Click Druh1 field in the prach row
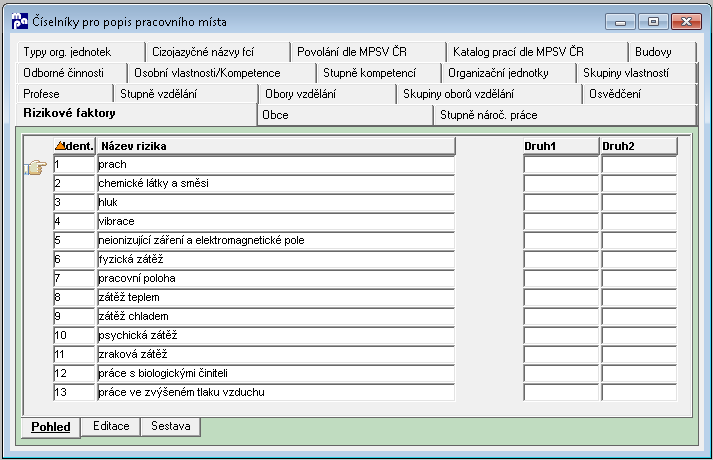The height and width of the screenshot is (460, 713). point(561,165)
